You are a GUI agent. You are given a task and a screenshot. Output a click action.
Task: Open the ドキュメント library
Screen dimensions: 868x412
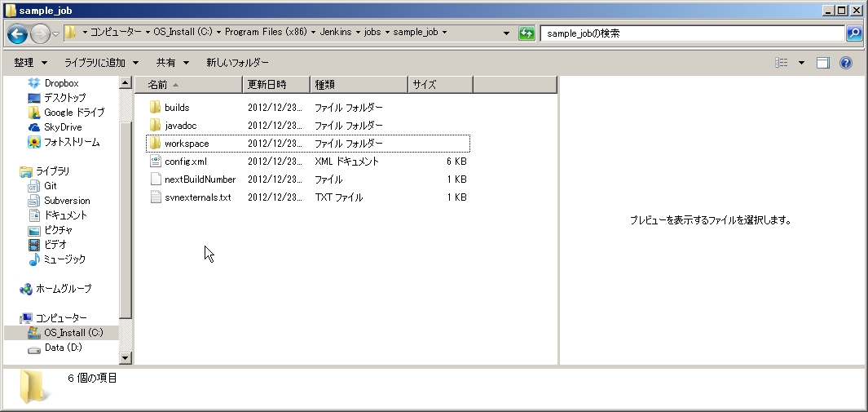(x=65, y=215)
